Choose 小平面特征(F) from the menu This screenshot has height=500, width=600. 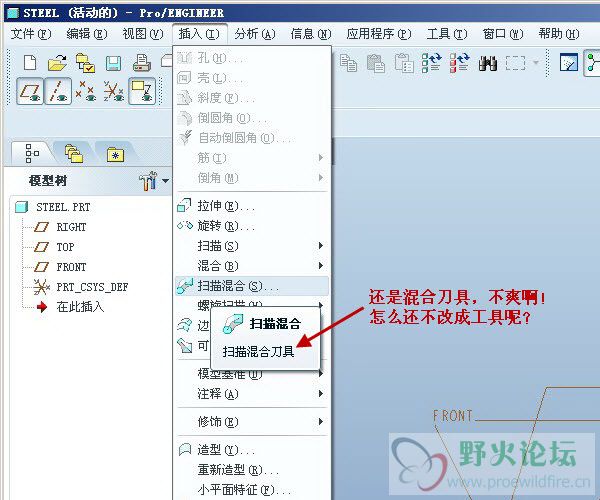coord(252,489)
